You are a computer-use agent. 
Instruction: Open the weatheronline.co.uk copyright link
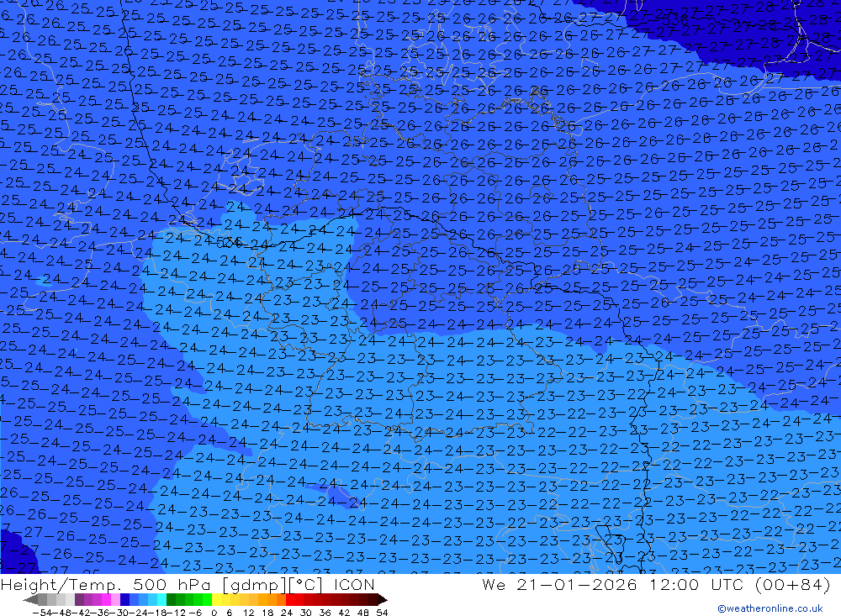tap(770, 608)
